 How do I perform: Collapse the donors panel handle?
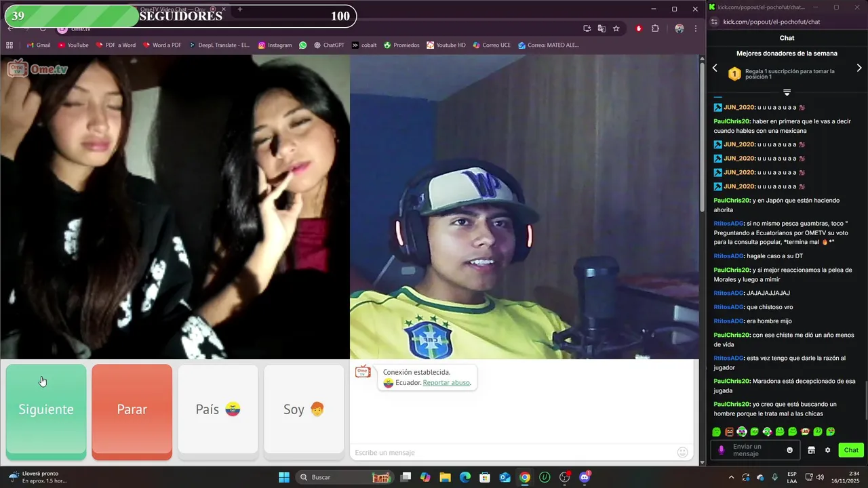coord(787,92)
